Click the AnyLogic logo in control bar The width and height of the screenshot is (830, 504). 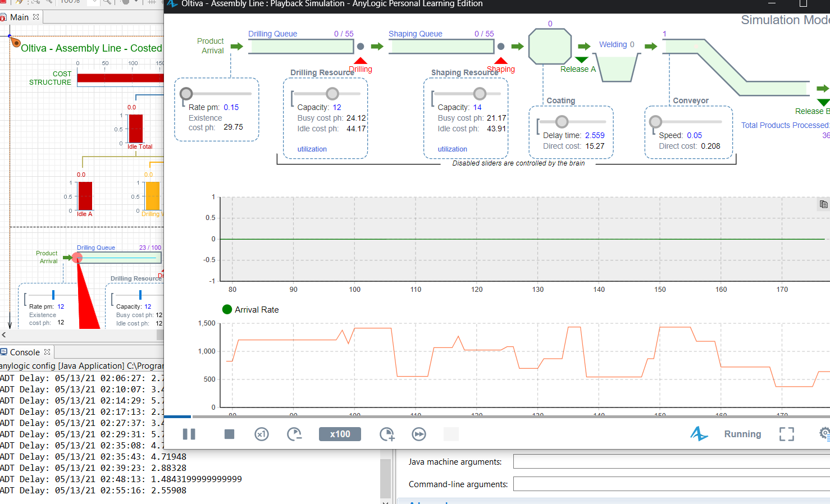point(699,433)
